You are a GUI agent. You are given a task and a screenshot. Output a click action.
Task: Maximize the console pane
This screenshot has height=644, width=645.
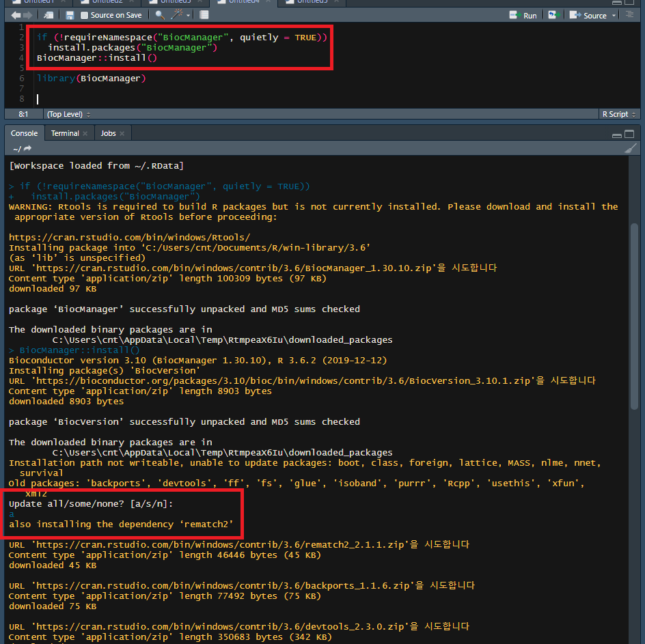[629, 134]
